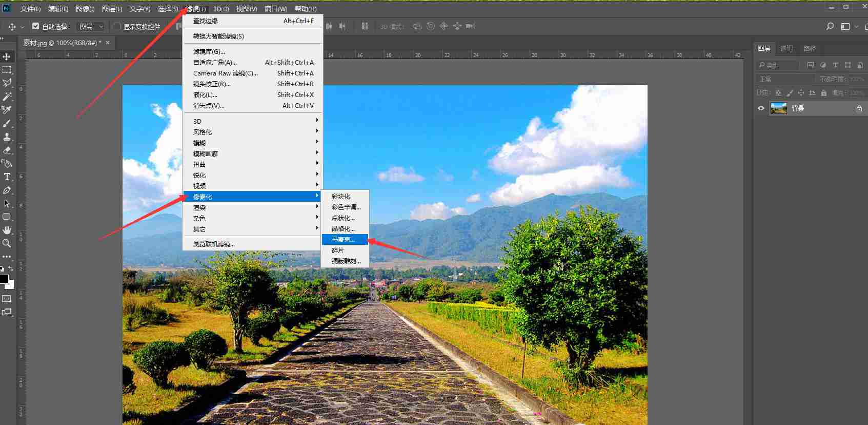
Task: Open the search icon in options bar
Action: tap(830, 26)
